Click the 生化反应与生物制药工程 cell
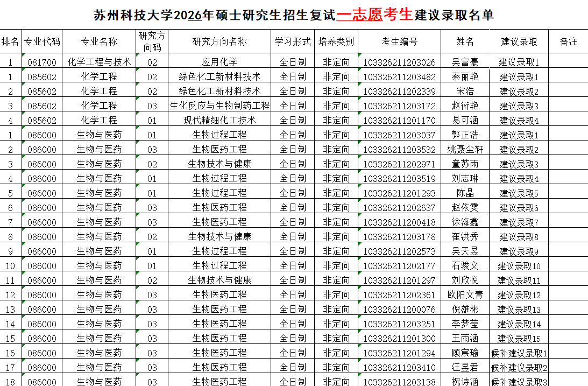The height and width of the screenshot is (386, 588). (x=219, y=106)
